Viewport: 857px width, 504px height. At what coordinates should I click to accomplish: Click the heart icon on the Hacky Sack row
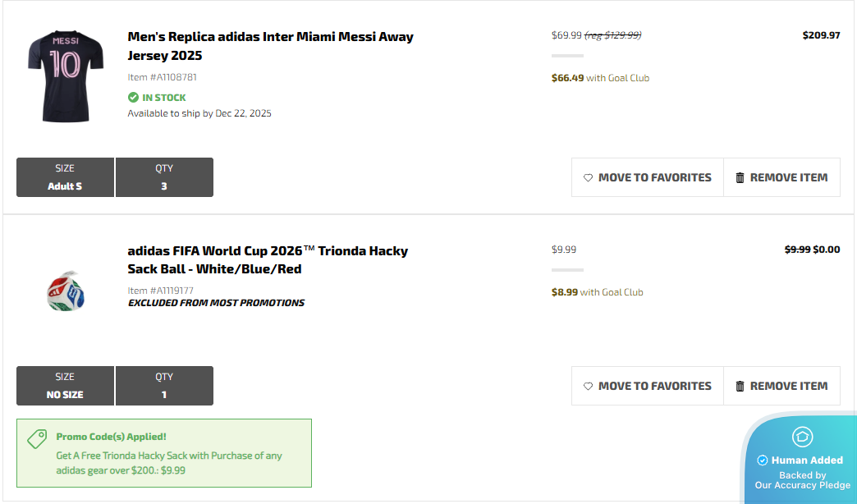coord(588,386)
